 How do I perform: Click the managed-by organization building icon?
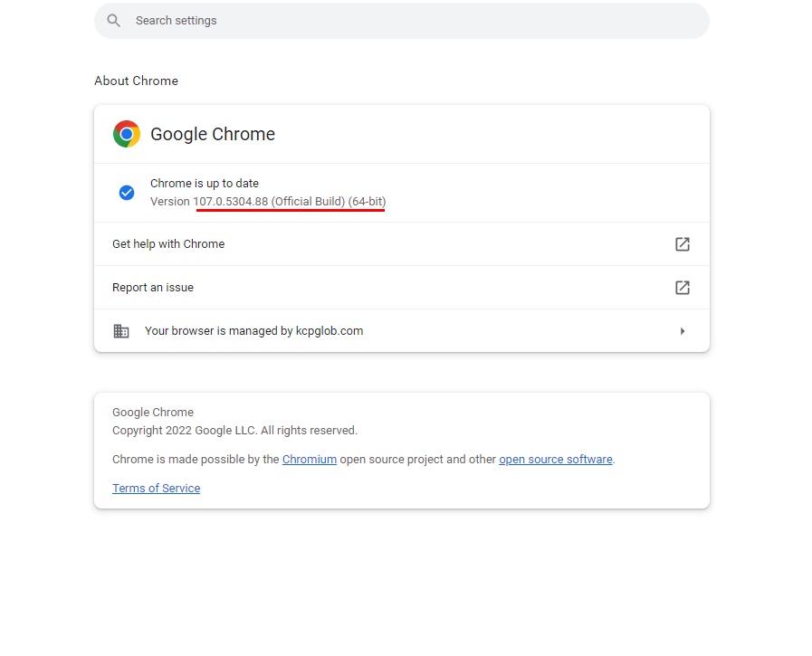point(121,331)
